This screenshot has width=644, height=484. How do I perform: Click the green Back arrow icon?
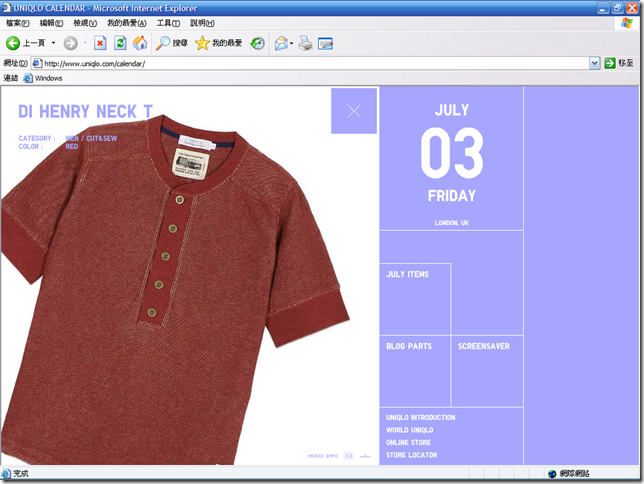coord(13,43)
